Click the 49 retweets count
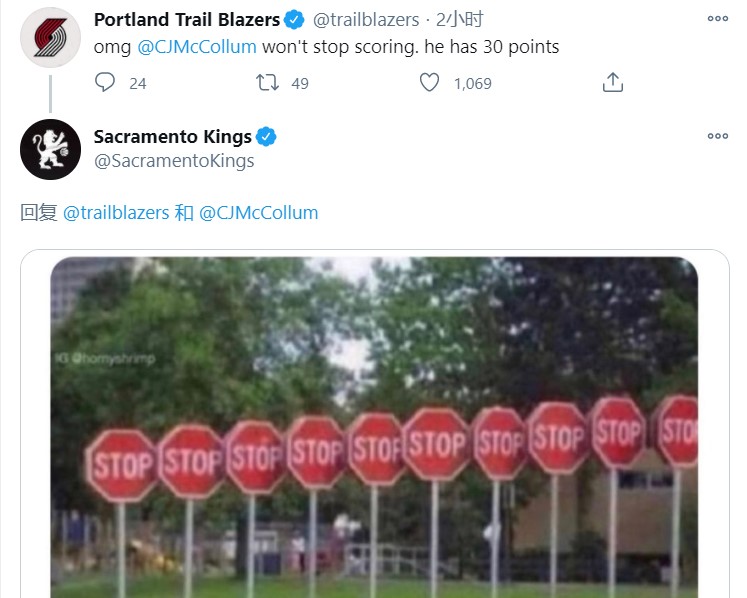 [300, 84]
